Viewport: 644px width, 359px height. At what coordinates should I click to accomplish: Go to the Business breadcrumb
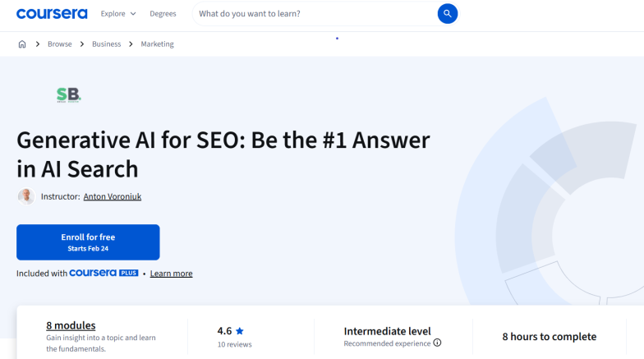(106, 44)
